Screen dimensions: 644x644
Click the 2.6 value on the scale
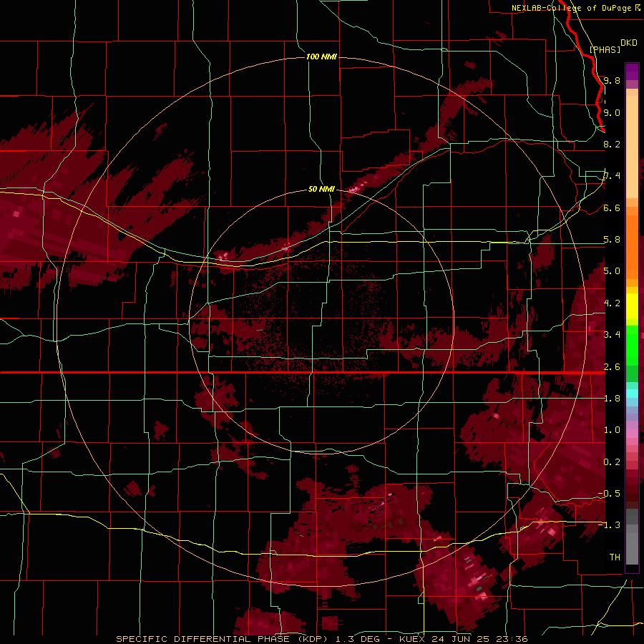(x=612, y=367)
